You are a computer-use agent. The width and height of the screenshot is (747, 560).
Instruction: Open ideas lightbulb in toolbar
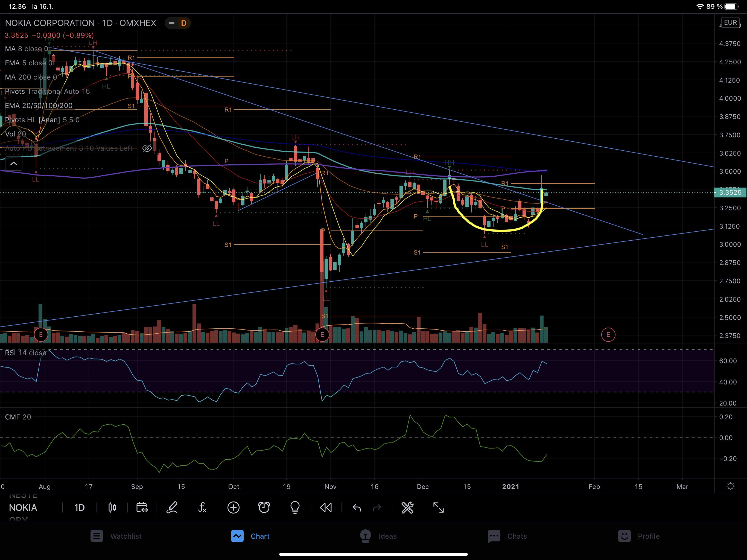[x=295, y=507]
